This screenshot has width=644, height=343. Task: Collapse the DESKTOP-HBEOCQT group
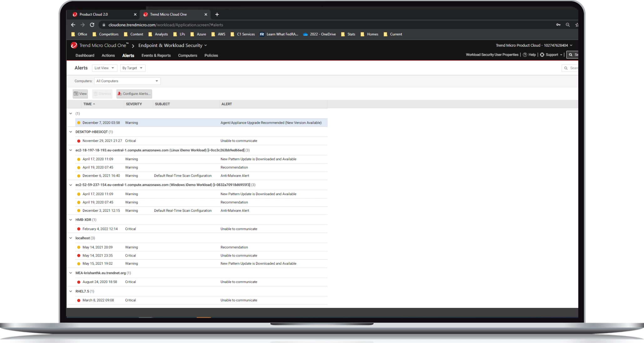click(71, 132)
